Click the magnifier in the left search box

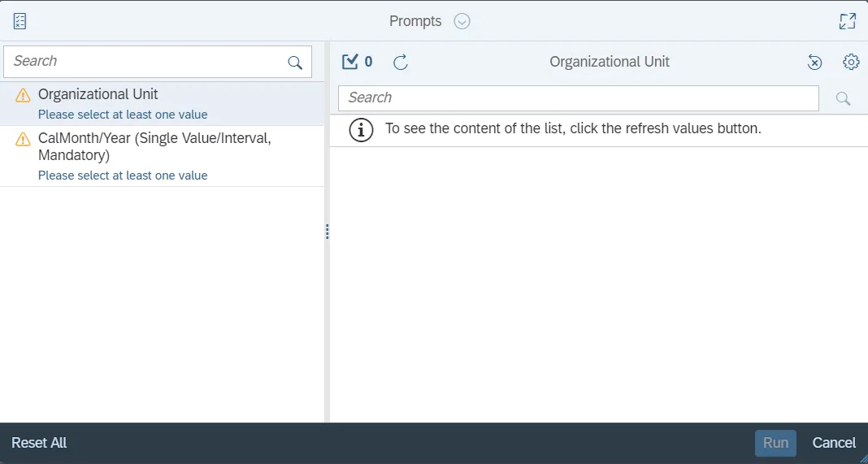[x=295, y=63]
